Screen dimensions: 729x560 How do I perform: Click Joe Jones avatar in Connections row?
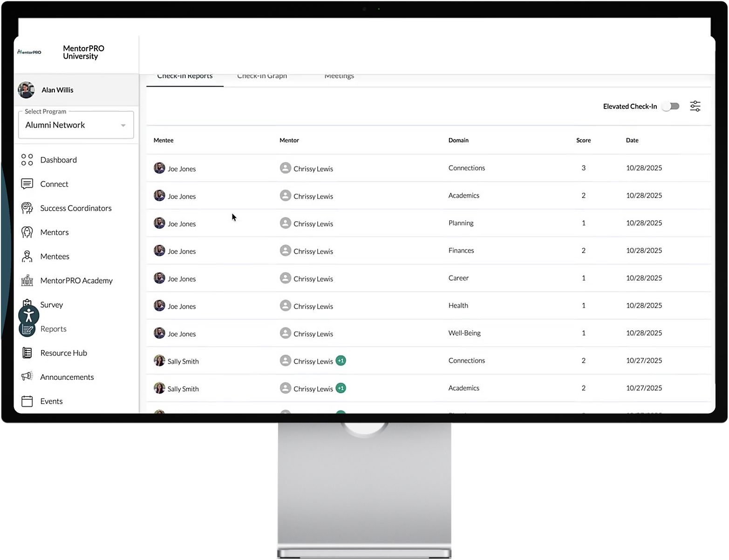click(x=159, y=168)
